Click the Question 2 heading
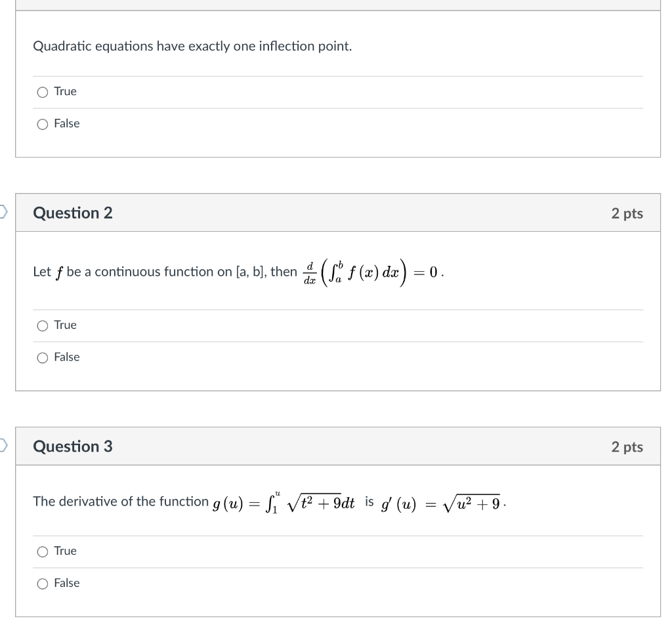This screenshot has width=672, height=629. coord(73,213)
